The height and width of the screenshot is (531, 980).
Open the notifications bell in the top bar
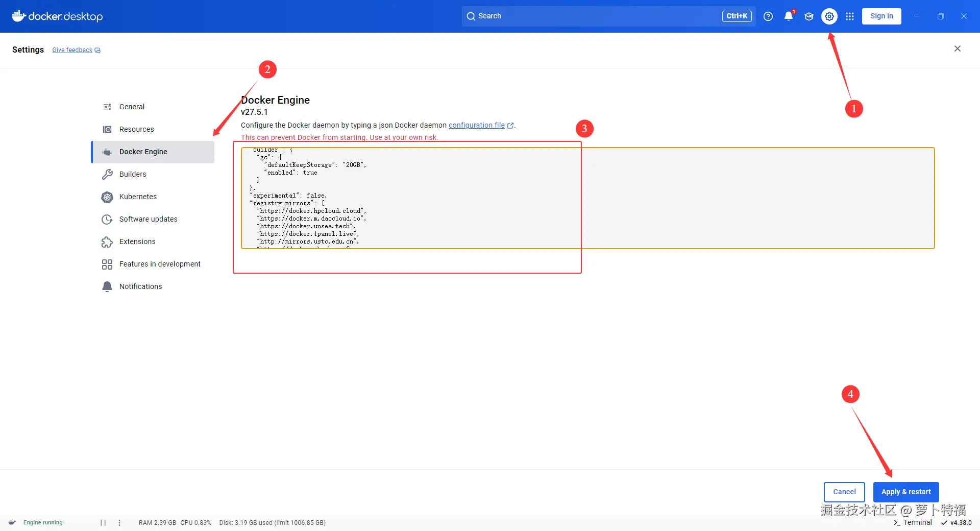click(x=789, y=16)
